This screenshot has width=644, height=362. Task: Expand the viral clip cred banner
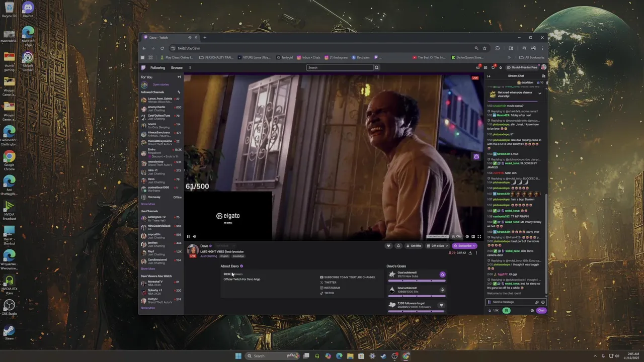click(x=540, y=94)
